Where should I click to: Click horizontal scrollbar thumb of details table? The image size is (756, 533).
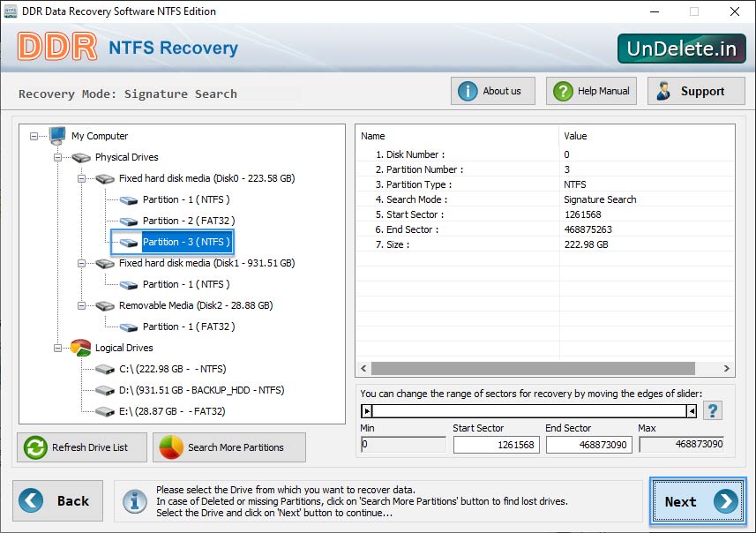tap(533, 369)
